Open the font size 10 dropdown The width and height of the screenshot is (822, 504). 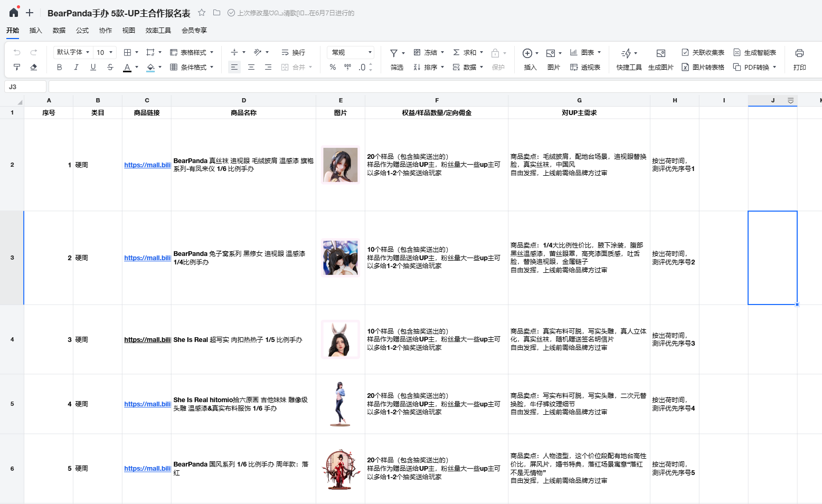(105, 52)
